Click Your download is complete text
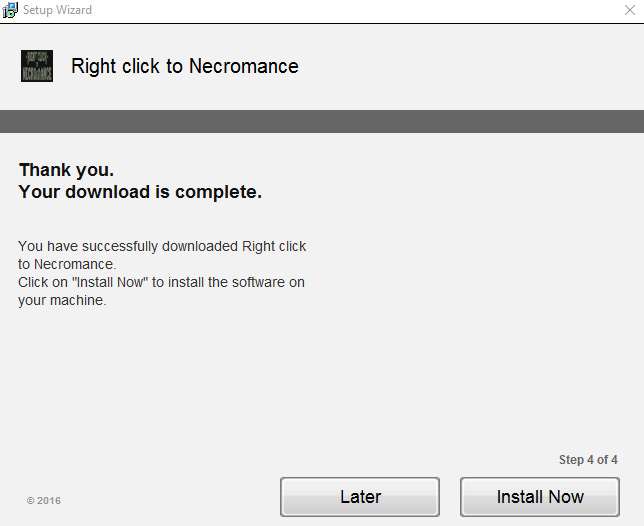 140,192
